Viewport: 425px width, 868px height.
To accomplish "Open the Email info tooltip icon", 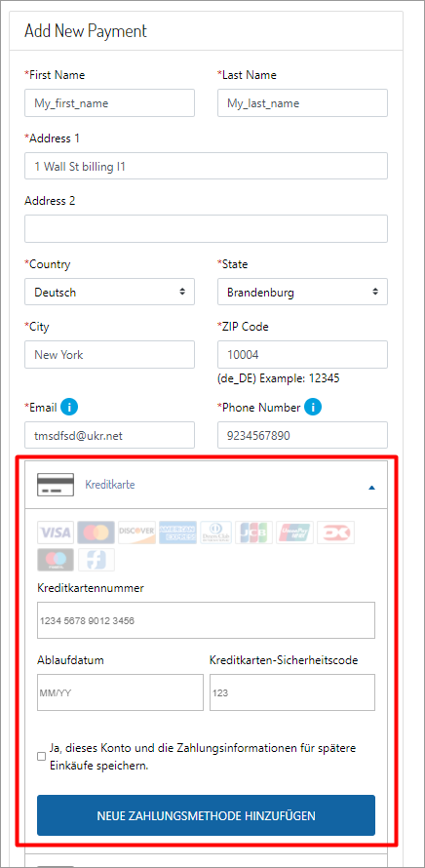I will pos(69,408).
